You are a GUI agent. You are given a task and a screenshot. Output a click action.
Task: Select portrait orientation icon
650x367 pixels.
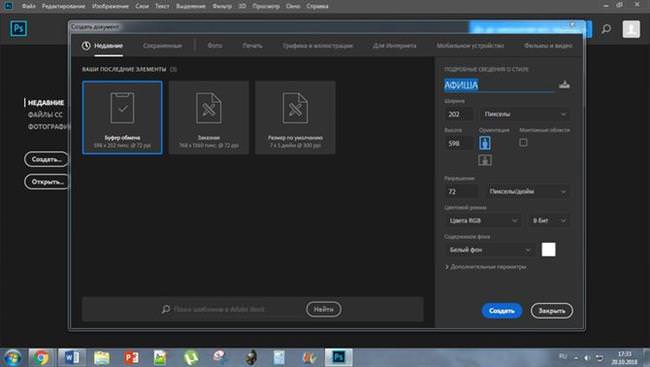click(x=485, y=143)
